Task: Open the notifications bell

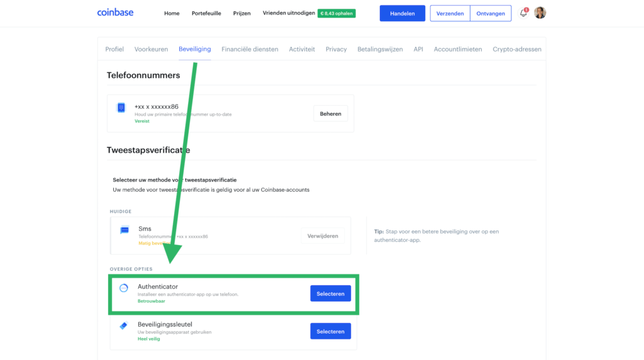Action: (x=523, y=13)
